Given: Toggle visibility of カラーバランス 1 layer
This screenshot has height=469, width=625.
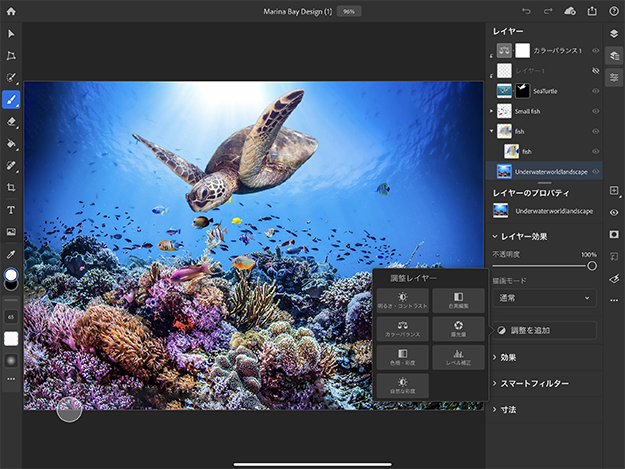Looking at the screenshot, I should tap(595, 50).
